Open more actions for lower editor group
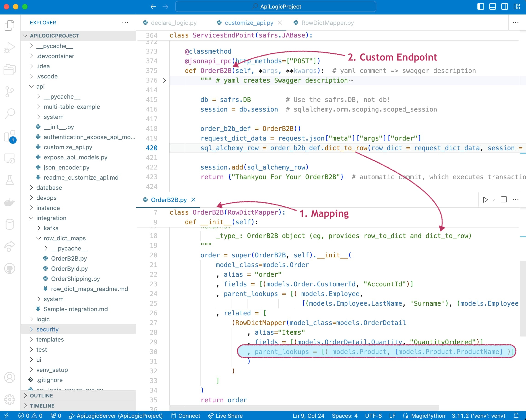Viewport: 526px width, 420px height. click(515, 200)
